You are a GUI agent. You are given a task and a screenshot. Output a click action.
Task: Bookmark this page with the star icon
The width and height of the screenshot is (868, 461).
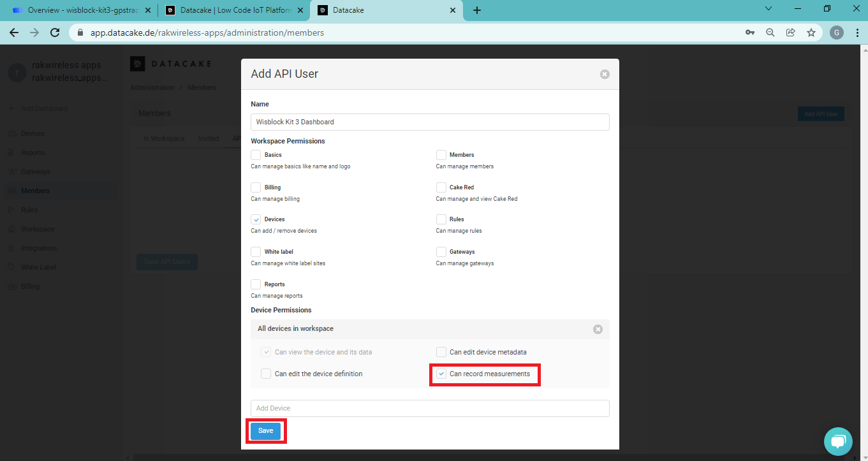(x=811, y=33)
